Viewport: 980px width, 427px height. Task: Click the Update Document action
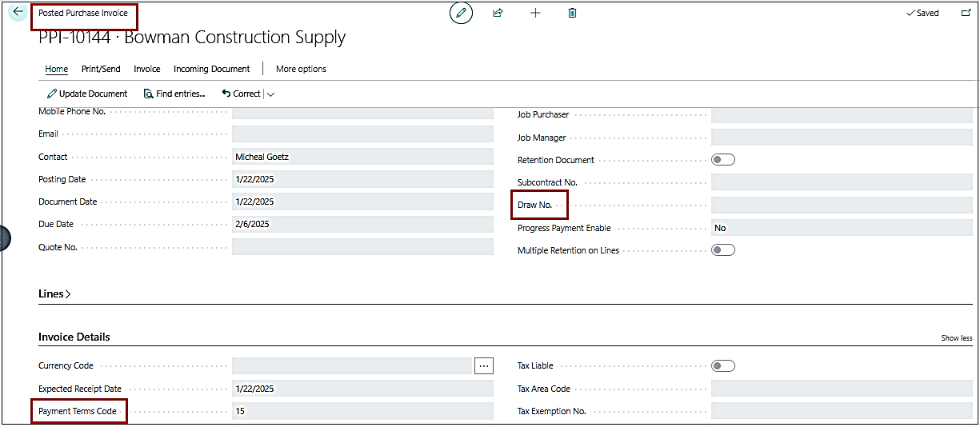[87, 94]
